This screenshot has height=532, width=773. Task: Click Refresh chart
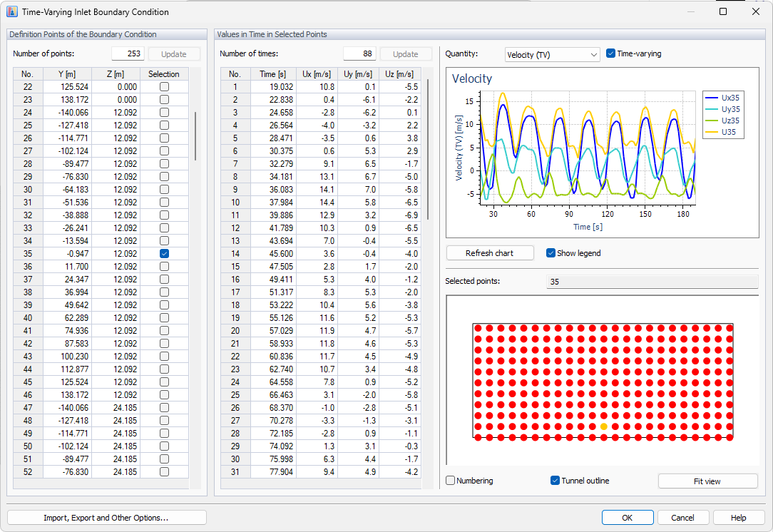point(490,253)
